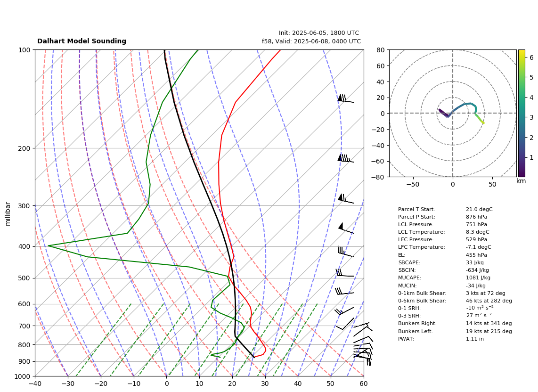
Task: Select the −10 skew-T temperature tick label
Action: (x=133, y=384)
